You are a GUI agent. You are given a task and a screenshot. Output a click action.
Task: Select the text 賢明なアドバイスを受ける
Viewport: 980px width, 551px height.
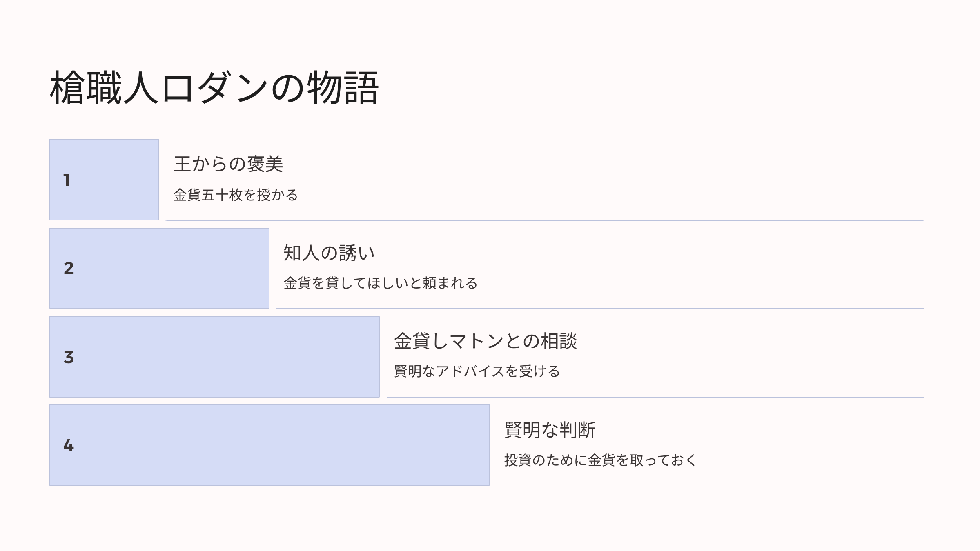[x=477, y=371]
